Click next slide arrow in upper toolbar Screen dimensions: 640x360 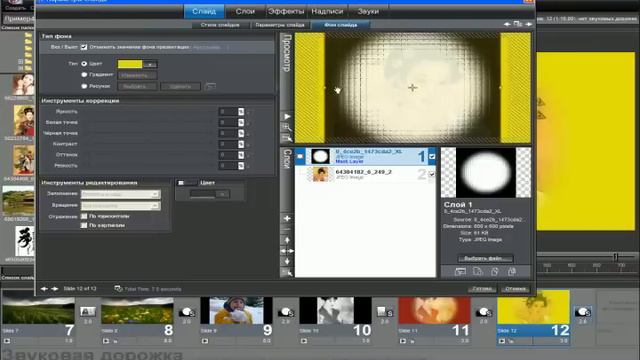(529, 24)
